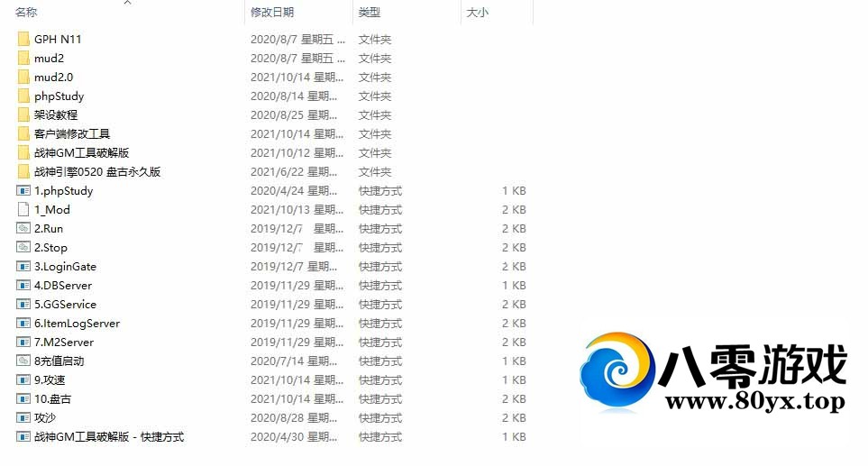Click the date '2021/6/22 星期...'
868x466 pixels.
tap(294, 171)
